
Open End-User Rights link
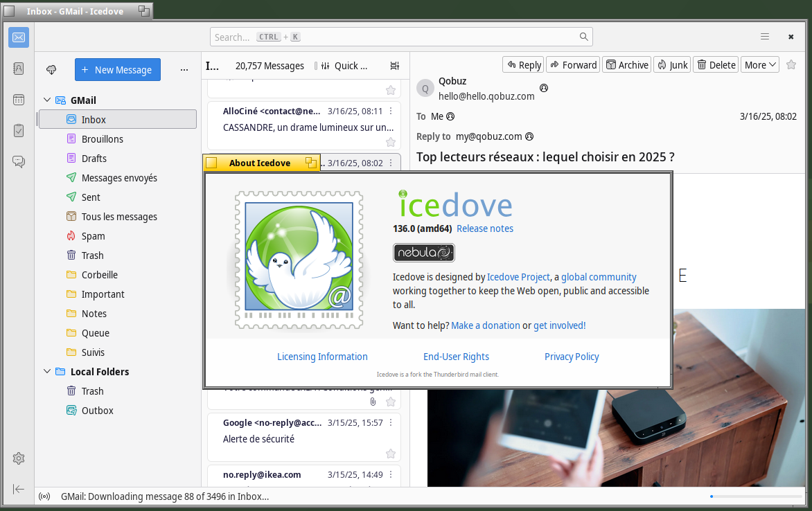(456, 357)
